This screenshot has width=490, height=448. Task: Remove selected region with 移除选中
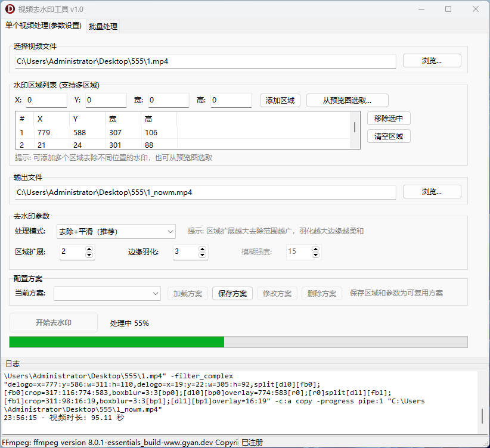389,118
